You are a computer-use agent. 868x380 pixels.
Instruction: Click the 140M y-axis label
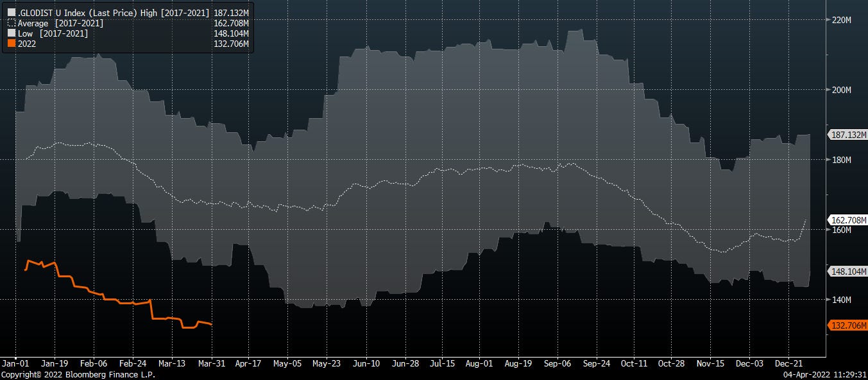coord(841,300)
